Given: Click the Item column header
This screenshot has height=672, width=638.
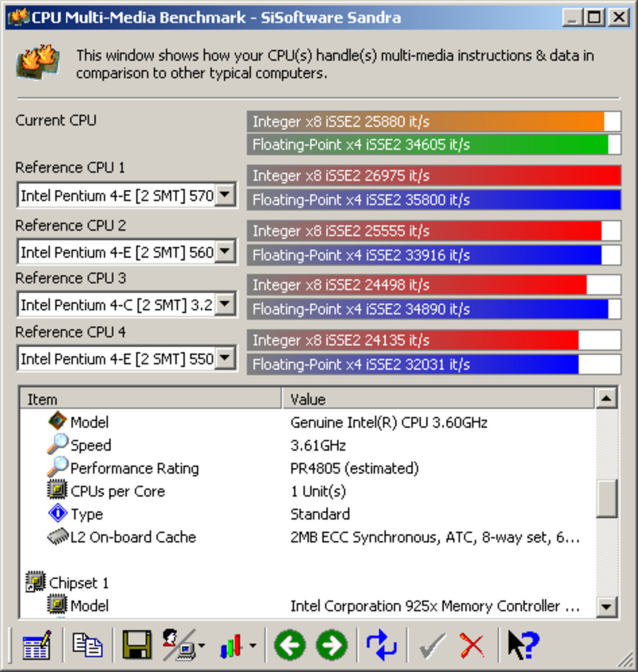Looking at the screenshot, I should click(151, 399).
